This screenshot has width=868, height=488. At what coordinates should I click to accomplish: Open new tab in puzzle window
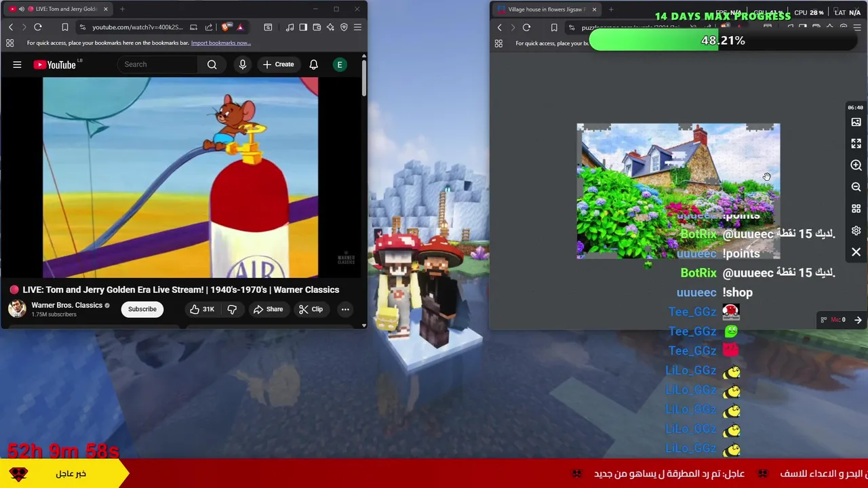coord(611,9)
